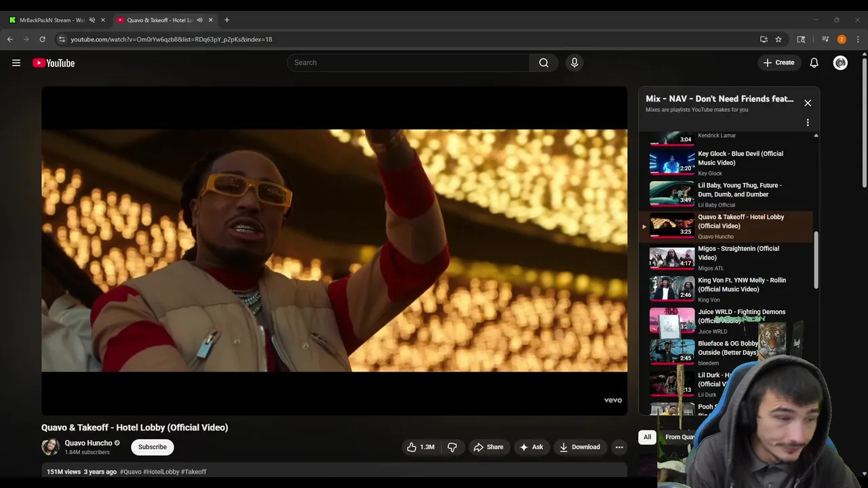Image resolution: width=868 pixels, height=488 pixels.
Task: Open the Chrome profile Z avatar
Action: (842, 39)
